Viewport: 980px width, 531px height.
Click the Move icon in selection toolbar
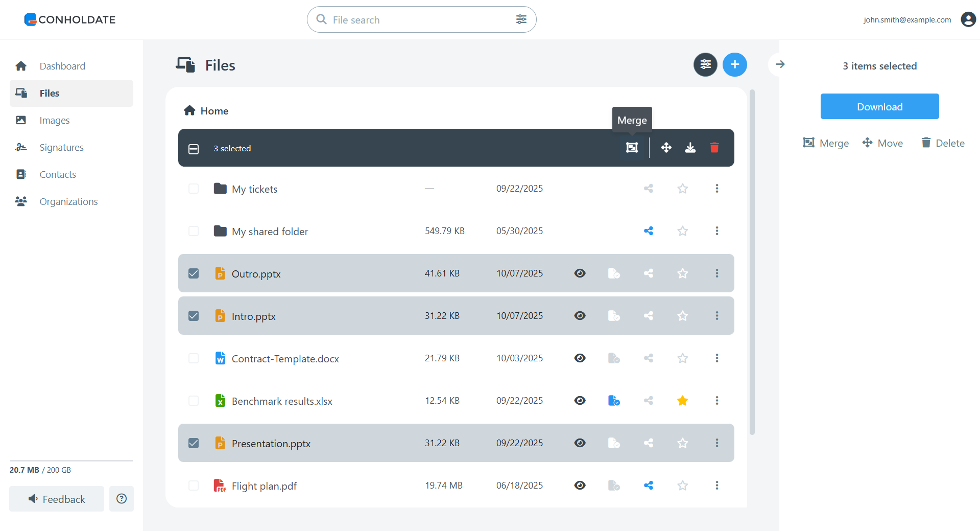point(666,148)
